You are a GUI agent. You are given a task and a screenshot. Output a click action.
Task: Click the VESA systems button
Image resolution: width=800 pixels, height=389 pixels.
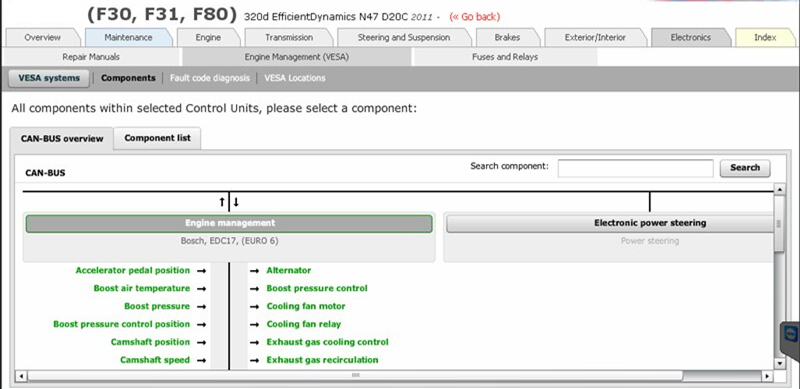49,79
